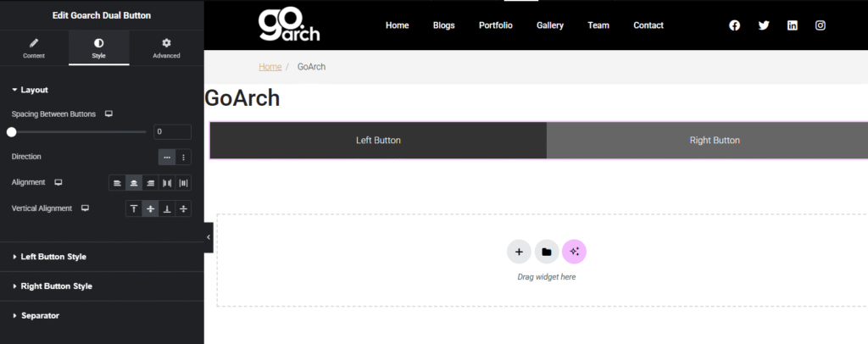The width and height of the screenshot is (868, 344).
Task: Select the GoArch page heading
Action: (242, 98)
